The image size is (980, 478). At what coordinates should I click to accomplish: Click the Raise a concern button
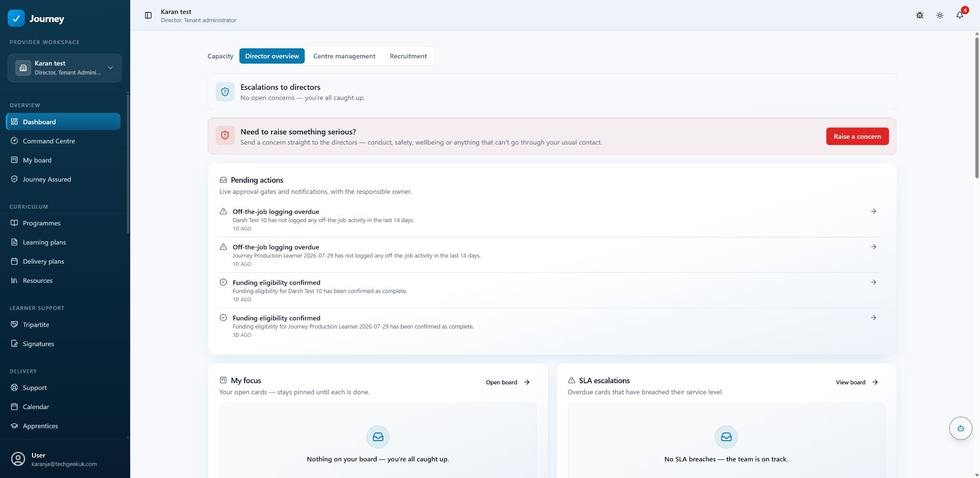857,136
